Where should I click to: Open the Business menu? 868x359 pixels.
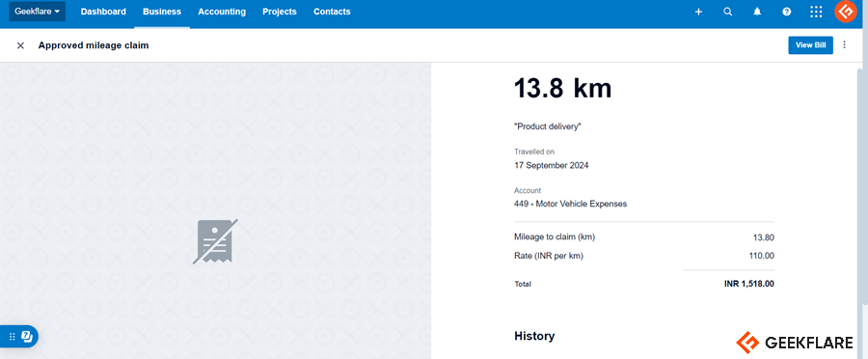(162, 12)
